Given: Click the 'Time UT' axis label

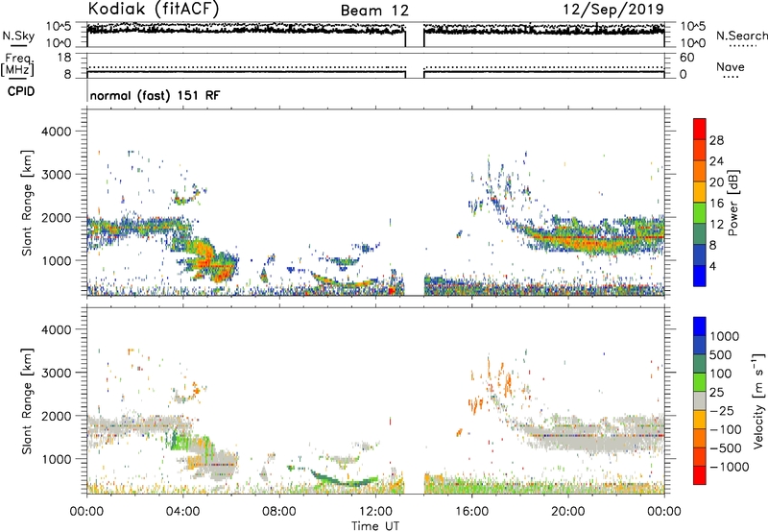Looking at the screenshot, I should [375, 526].
